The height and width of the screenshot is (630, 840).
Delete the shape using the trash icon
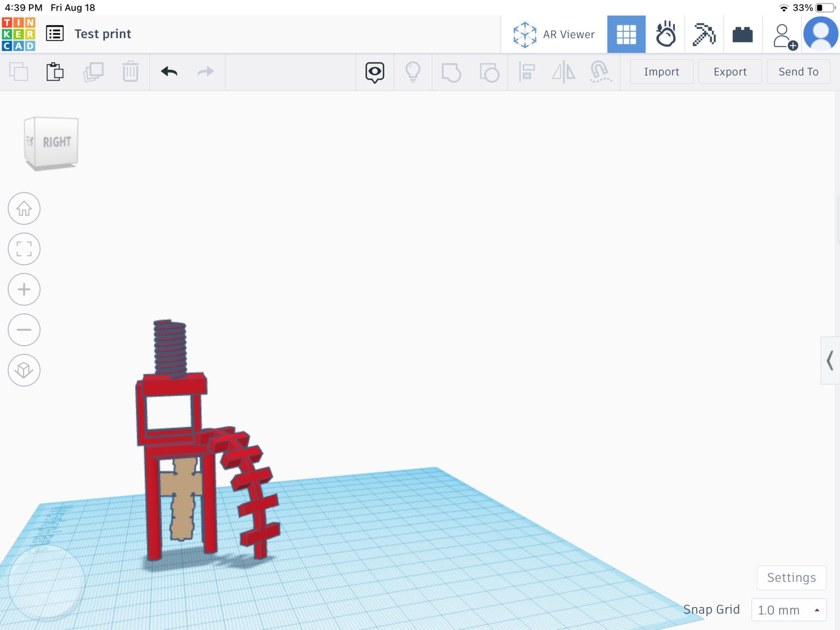[130, 72]
